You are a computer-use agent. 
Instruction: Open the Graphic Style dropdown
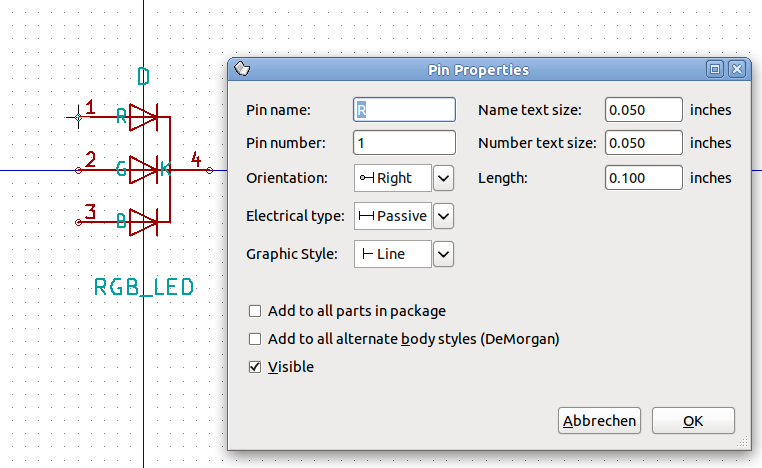(x=443, y=254)
